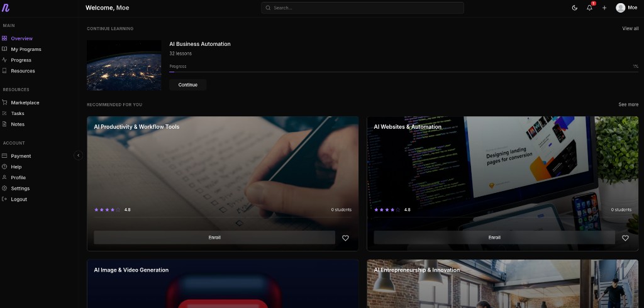The height and width of the screenshot is (308, 644).
Task: Open My Programs page
Action: pos(26,49)
